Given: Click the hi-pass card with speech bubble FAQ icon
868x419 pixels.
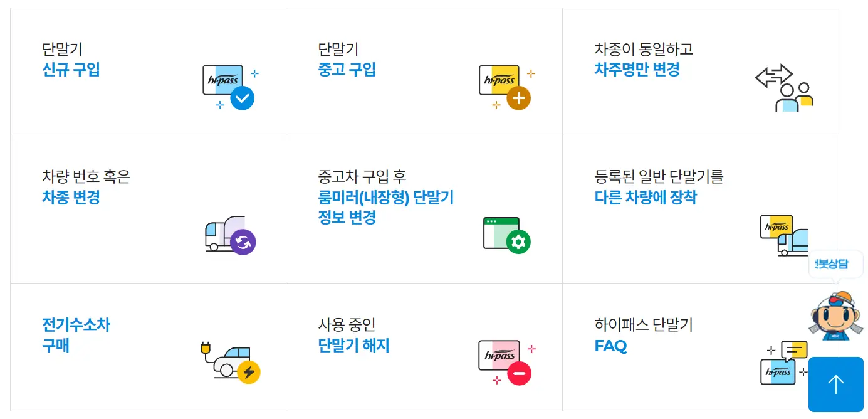Looking at the screenshot, I should click(783, 363).
